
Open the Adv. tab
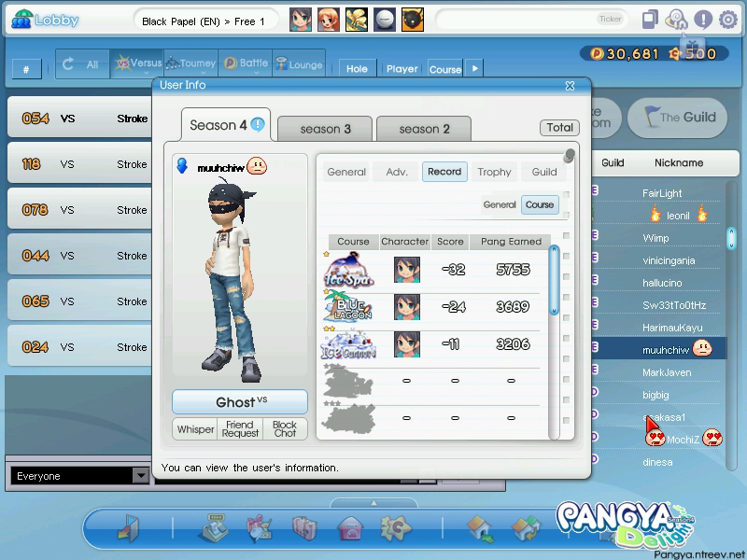pos(397,172)
